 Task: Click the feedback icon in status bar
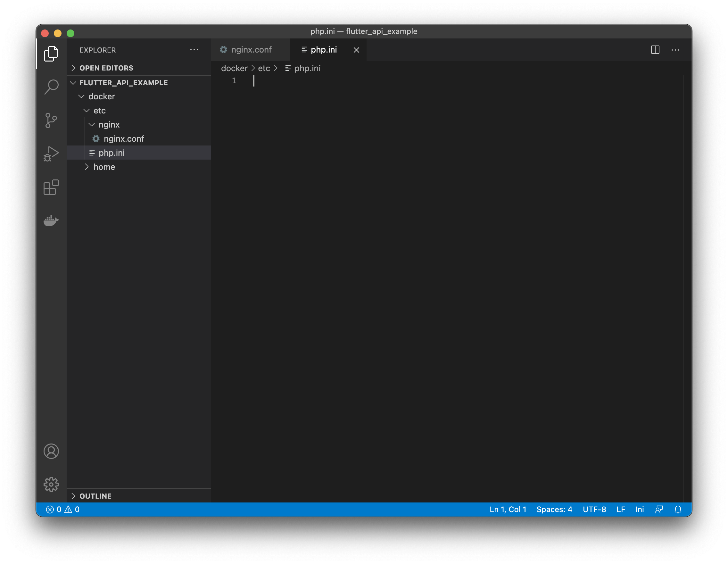(x=659, y=509)
